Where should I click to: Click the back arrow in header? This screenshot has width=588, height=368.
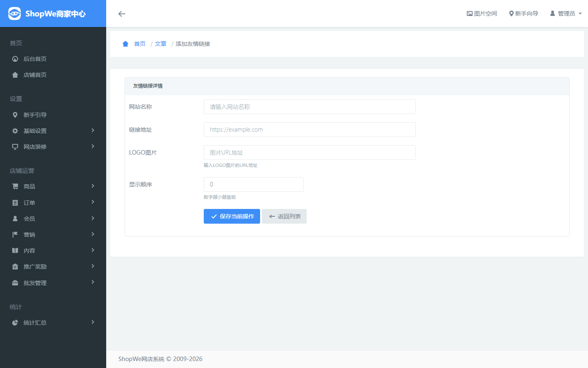click(122, 13)
